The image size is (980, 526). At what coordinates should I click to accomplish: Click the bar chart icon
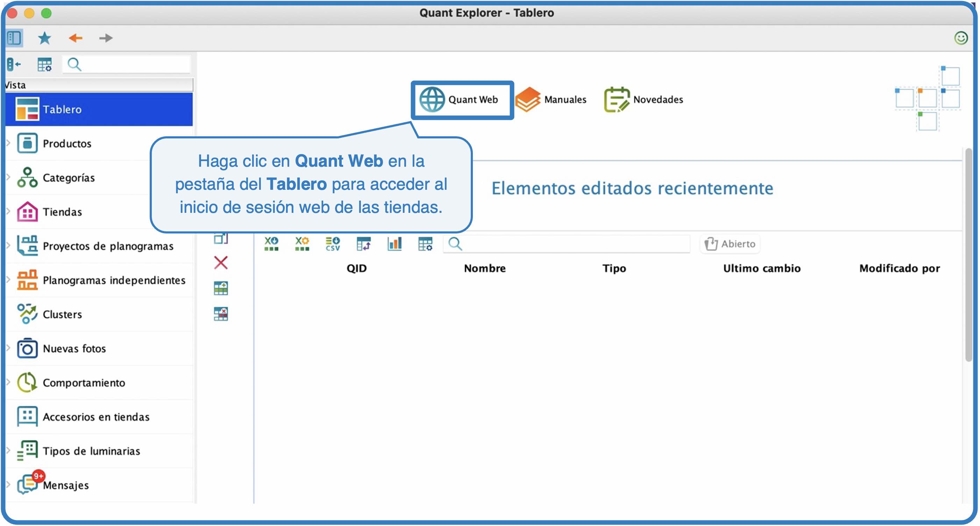click(x=395, y=244)
